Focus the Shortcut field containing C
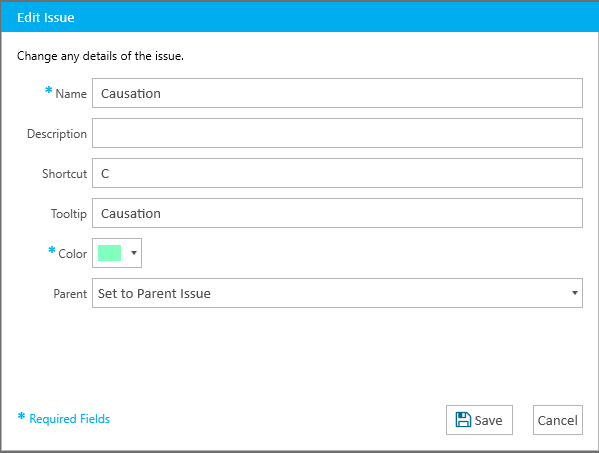 (337, 173)
